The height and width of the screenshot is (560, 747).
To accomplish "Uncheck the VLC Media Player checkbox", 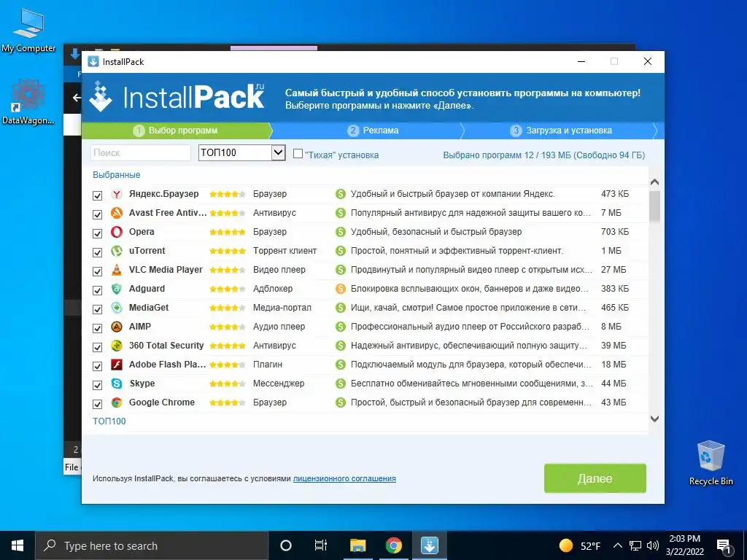I will click(97, 271).
